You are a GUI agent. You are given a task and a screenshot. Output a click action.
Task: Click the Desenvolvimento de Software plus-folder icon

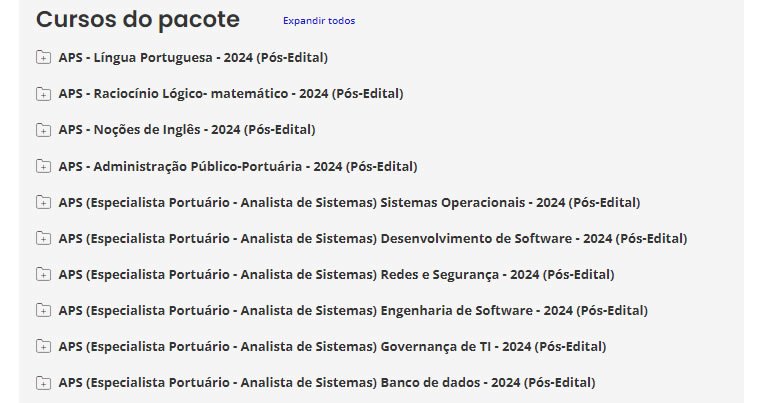pyautogui.click(x=43, y=238)
